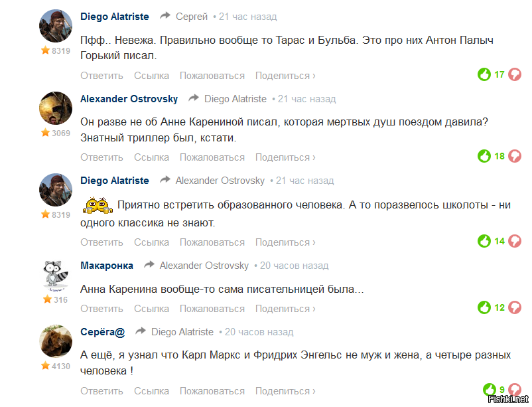Like Diego Alatriste's first comment with green thumbs up

[x=485, y=74]
